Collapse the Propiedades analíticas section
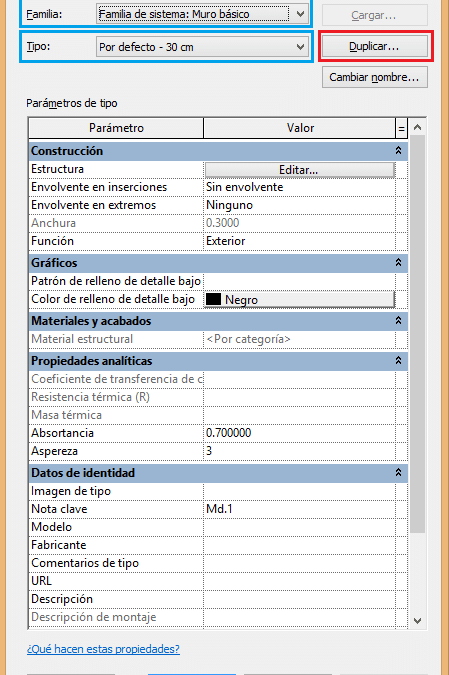Image resolution: width=449 pixels, height=675 pixels. (398, 360)
